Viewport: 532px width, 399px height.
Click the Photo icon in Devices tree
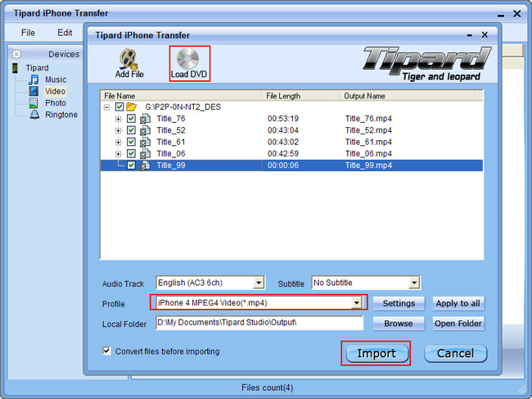point(34,103)
